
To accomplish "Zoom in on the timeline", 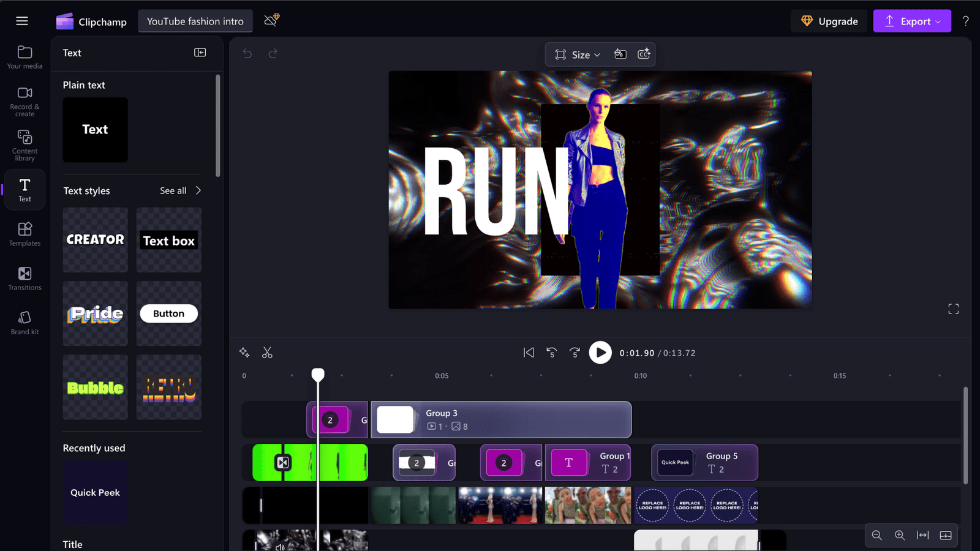I will [900, 535].
